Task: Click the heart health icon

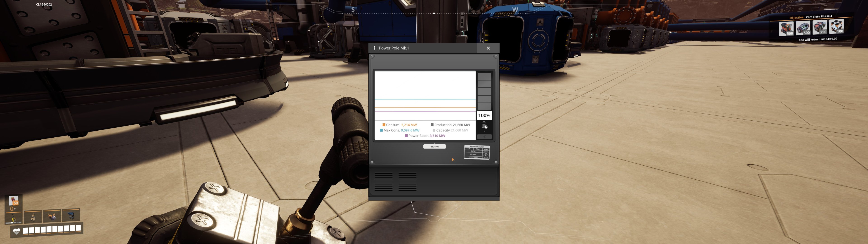Action: [x=17, y=231]
